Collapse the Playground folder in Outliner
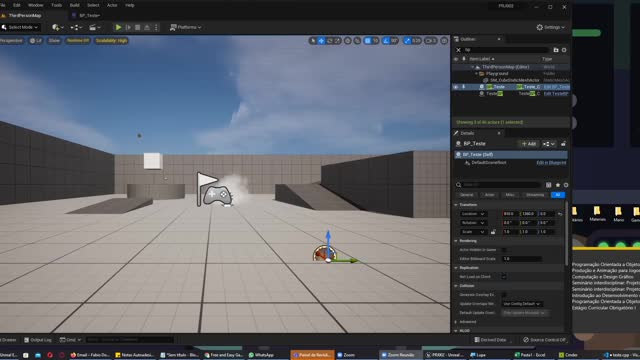This screenshot has height=360, width=640. tap(476, 73)
